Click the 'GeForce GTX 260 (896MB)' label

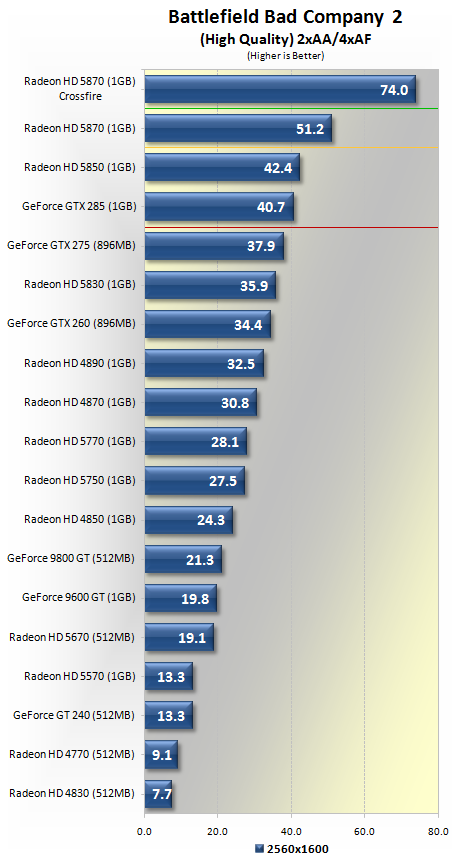[72, 324]
